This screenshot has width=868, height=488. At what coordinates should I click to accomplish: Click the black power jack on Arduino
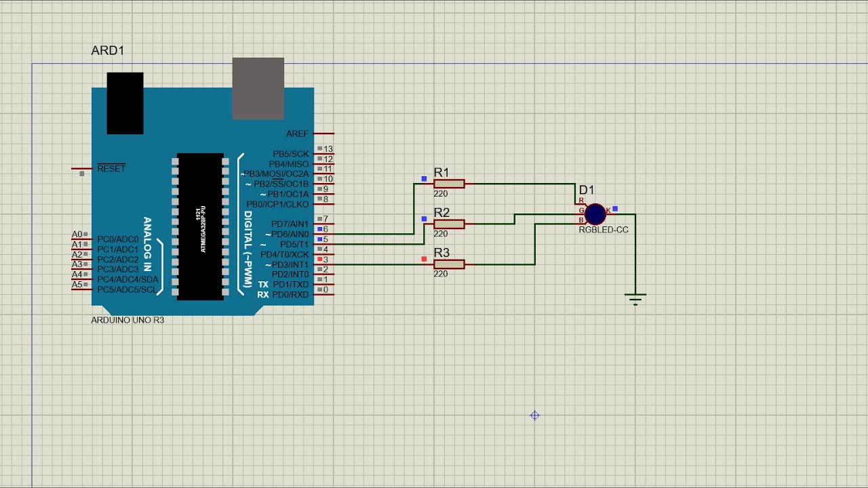[125, 103]
